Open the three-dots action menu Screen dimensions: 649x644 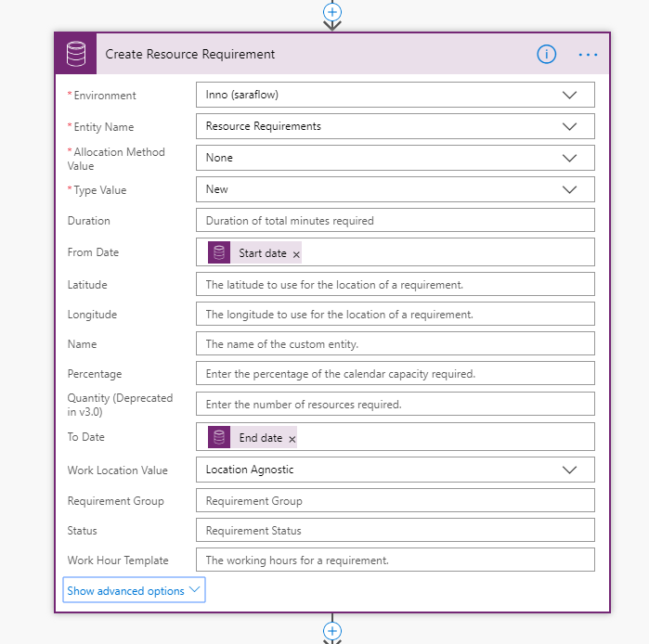click(588, 54)
